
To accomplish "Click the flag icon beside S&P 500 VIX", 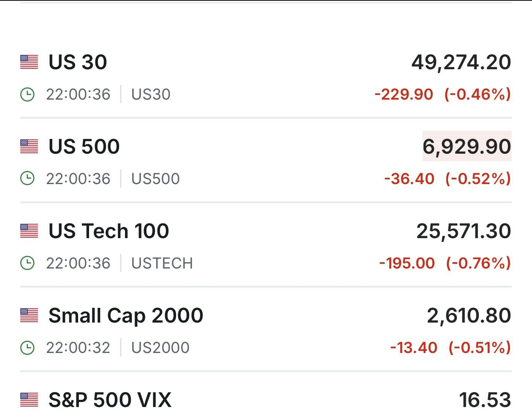I will 29,400.
